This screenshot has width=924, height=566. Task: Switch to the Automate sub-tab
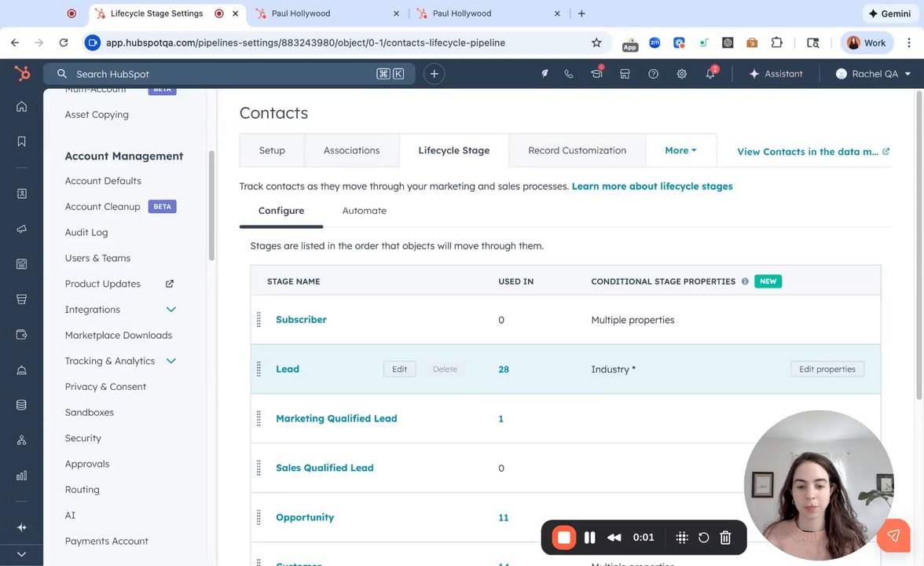pyautogui.click(x=365, y=211)
